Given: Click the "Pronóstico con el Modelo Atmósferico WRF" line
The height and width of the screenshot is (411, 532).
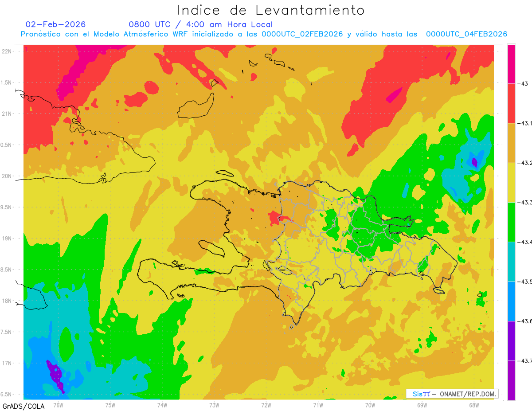Looking at the screenshot, I should (x=264, y=34).
